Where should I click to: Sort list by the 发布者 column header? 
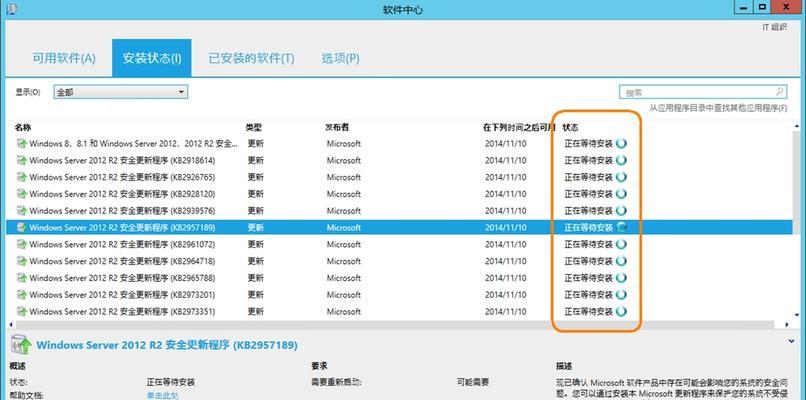tap(337, 127)
